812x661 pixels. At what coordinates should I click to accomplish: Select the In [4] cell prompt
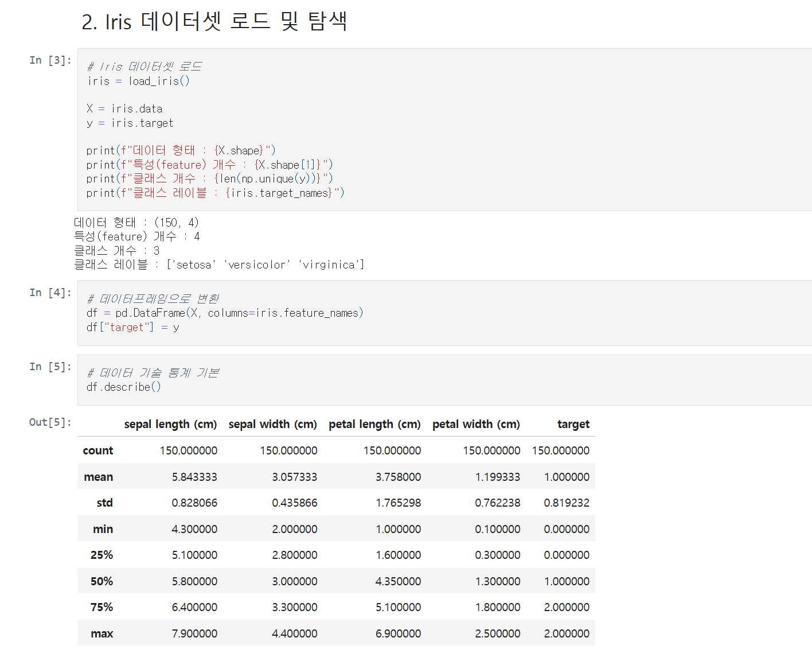50,293
